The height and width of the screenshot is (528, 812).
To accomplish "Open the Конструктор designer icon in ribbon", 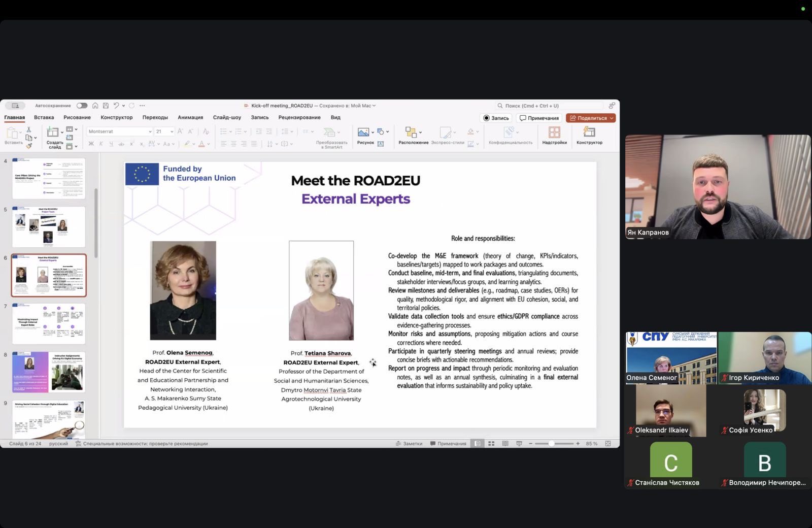I will (589, 135).
